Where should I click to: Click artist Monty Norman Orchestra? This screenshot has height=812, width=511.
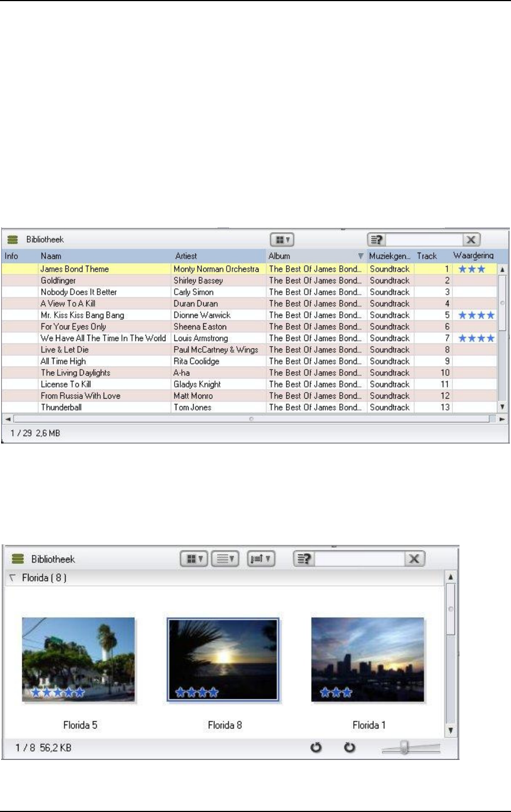point(216,269)
